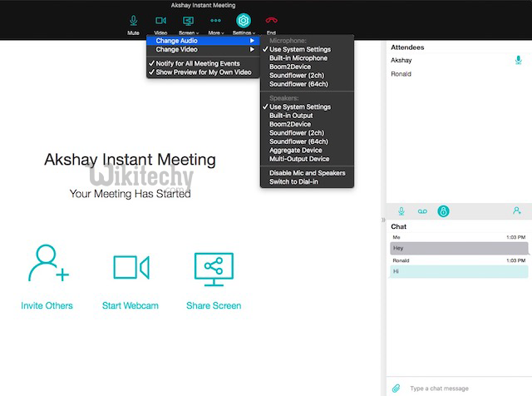532x396 pixels.
Task: Mute the microphone in the top toolbar
Action: point(134,21)
